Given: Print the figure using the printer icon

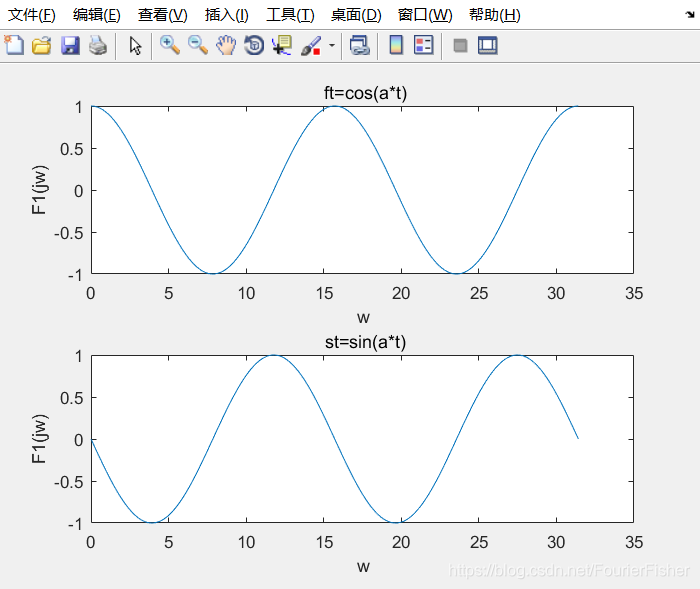Looking at the screenshot, I should (98, 46).
